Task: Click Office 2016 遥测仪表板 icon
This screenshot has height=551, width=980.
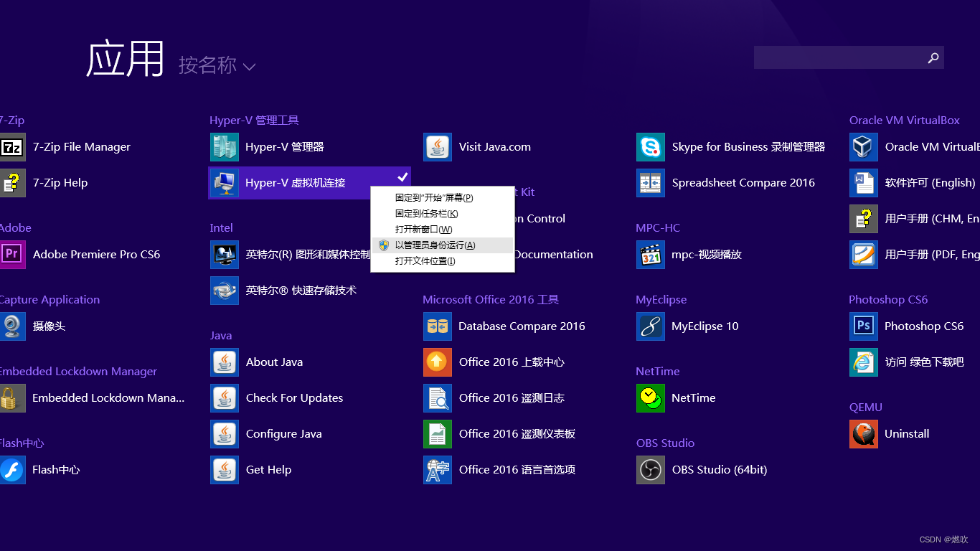Action: (x=438, y=434)
